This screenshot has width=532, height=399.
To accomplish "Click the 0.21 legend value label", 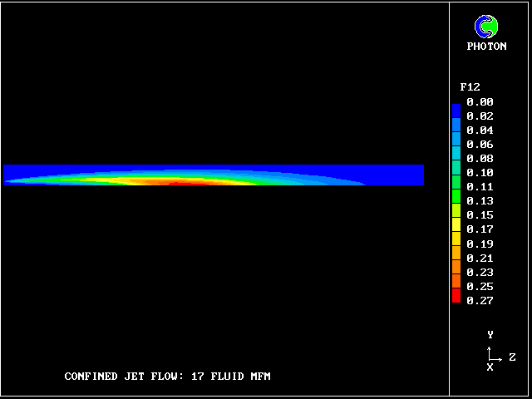I will (480, 258).
